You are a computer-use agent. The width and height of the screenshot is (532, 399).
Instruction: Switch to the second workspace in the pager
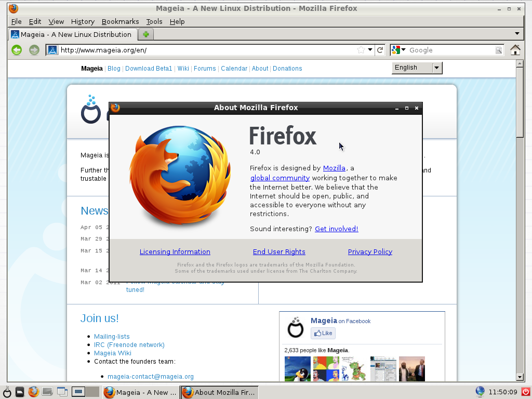coord(92,392)
